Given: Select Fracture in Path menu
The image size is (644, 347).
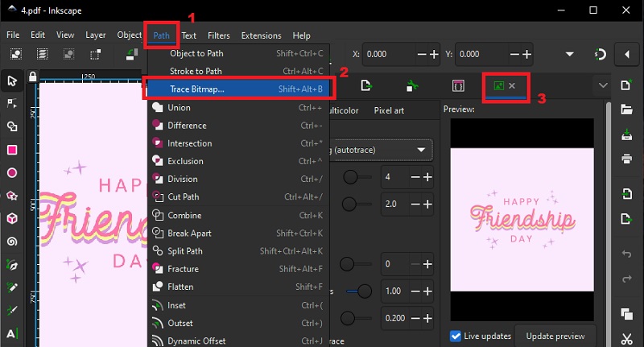Looking at the screenshot, I should 238,269.
